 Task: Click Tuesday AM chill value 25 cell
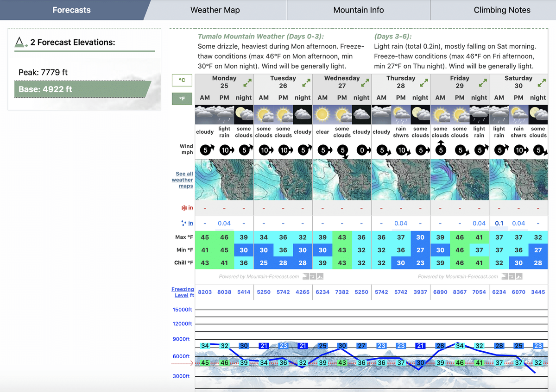[x=264, y=262]
